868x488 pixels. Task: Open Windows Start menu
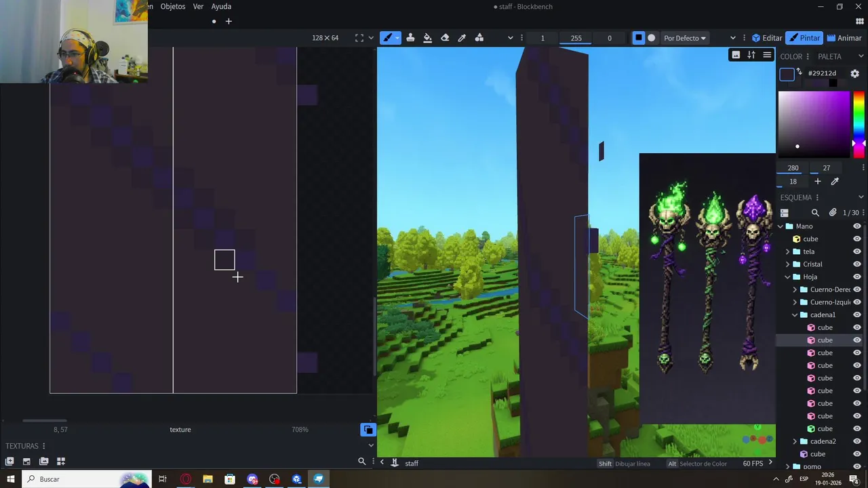[x=10, y=479]
